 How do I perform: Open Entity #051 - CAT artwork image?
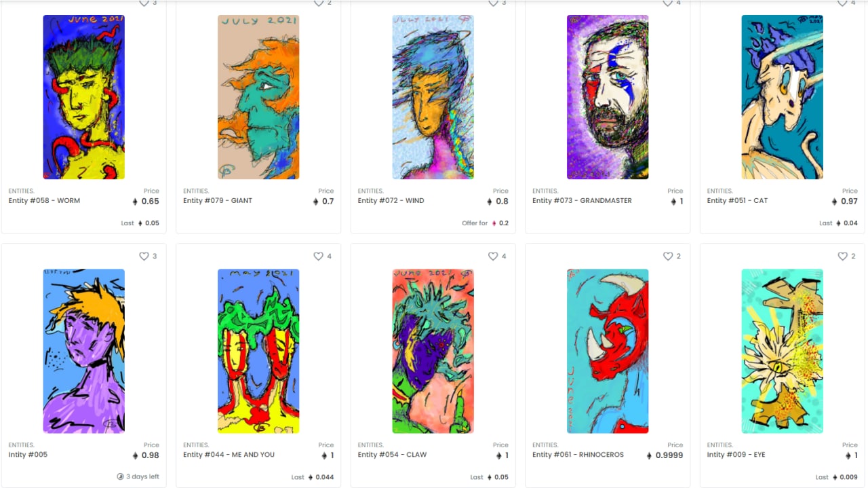click(782, 97)
